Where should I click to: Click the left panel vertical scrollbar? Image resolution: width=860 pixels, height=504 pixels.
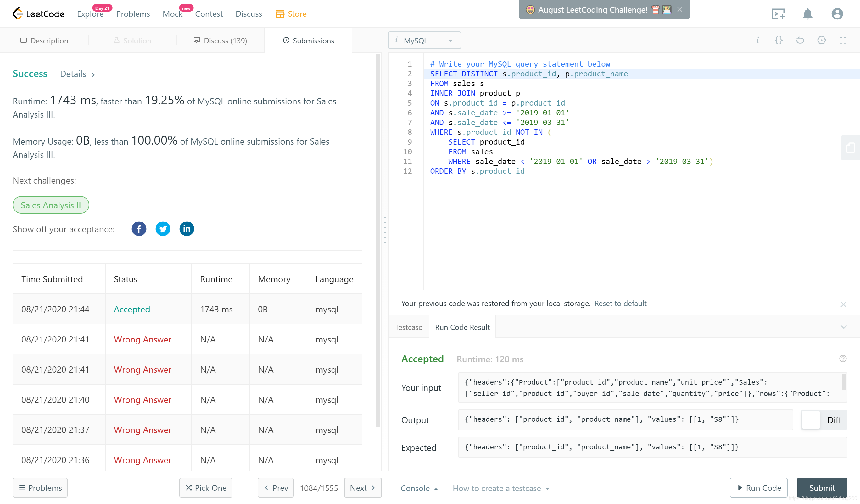(x=378, y=239)
